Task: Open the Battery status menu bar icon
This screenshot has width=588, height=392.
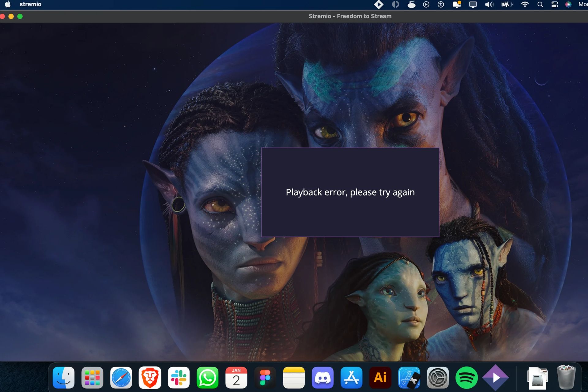Action: point(507,4)
